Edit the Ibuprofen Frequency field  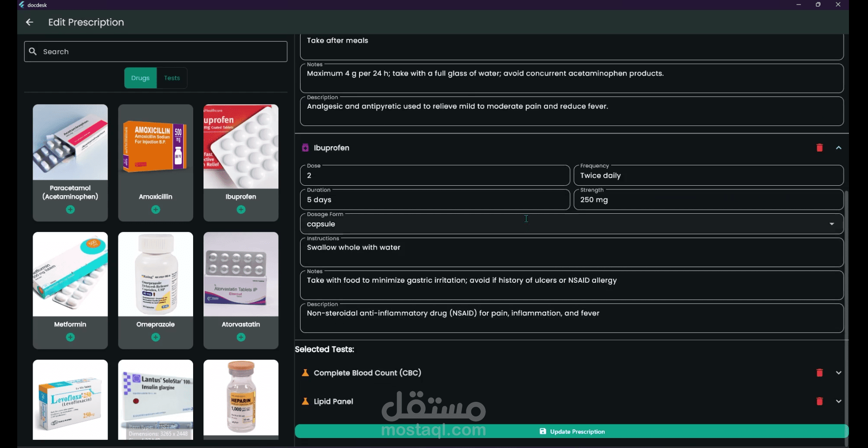[x=708, y=175]
